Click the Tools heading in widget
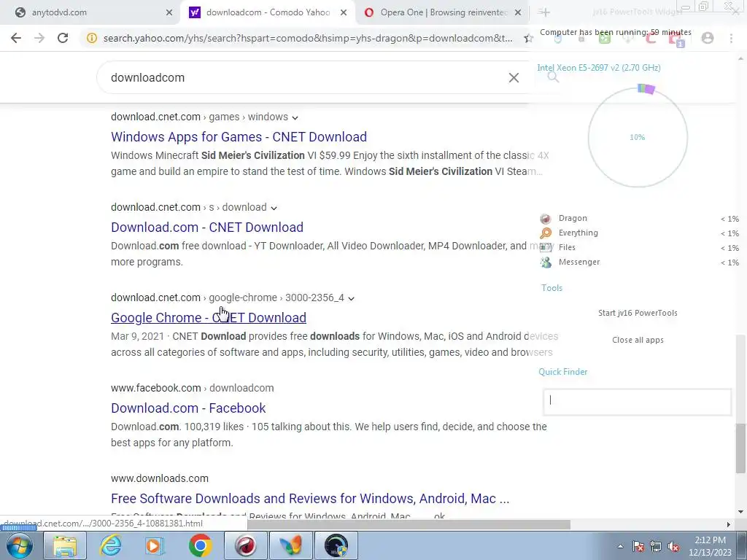This screenshot has height=560, width=747. [x=551, y=288]
